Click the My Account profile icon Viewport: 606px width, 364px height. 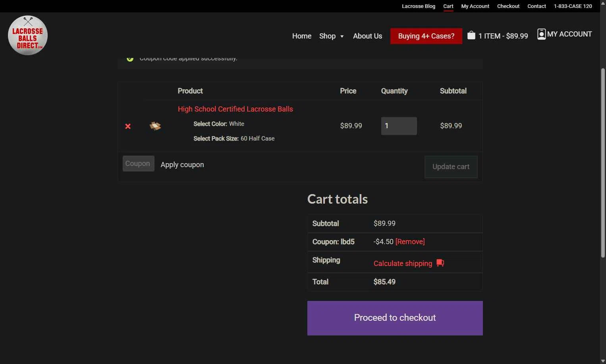tap(541, 34)
